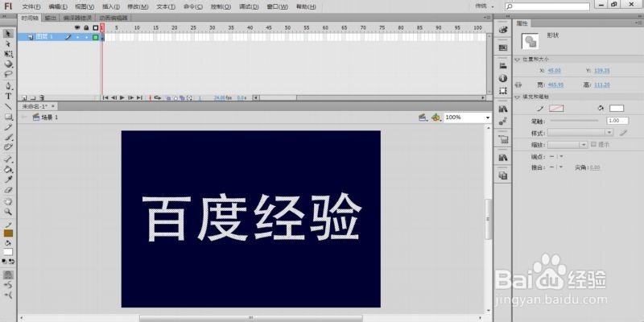Select the Eraser tool
Viewport: 644px width, 322px height.
8,190
